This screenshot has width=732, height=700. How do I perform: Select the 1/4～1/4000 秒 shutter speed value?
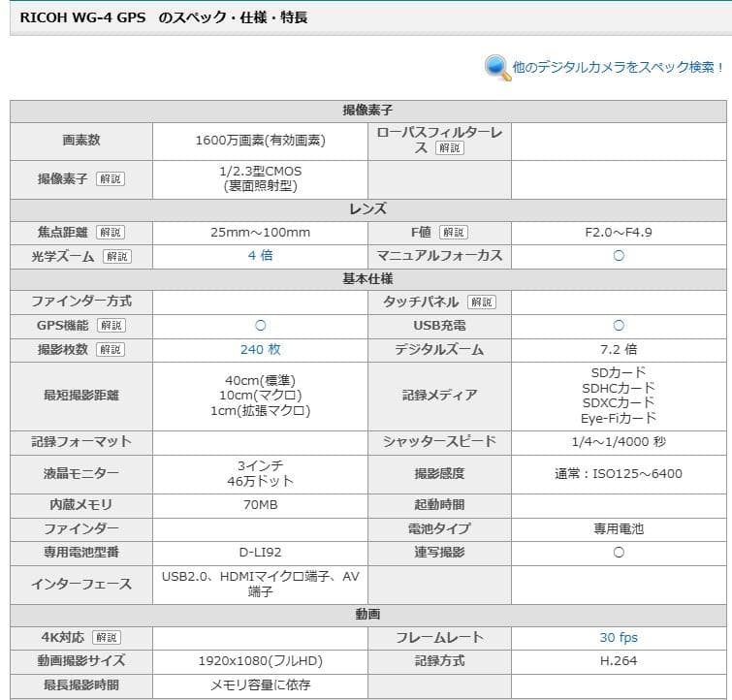619,442
